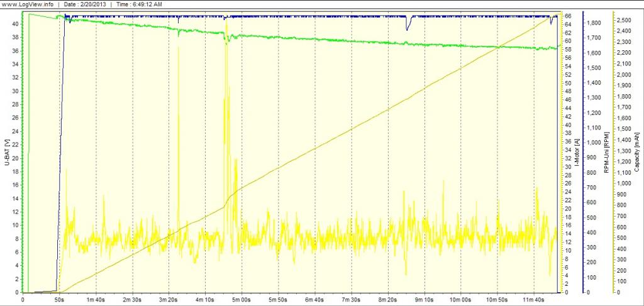The image size is (644, 306).
Task: Click the 40 value on U-BAT axis
Action: (15, 24)
